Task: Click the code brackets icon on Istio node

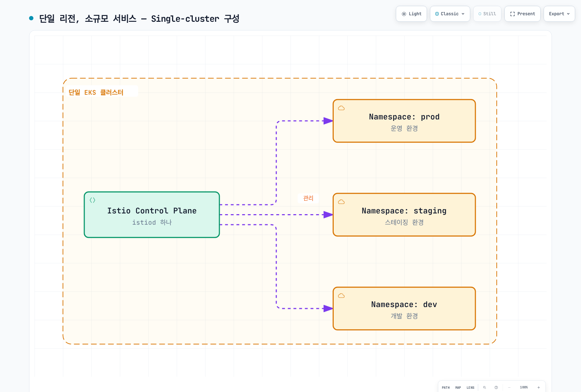Action: tap(93, 200)
